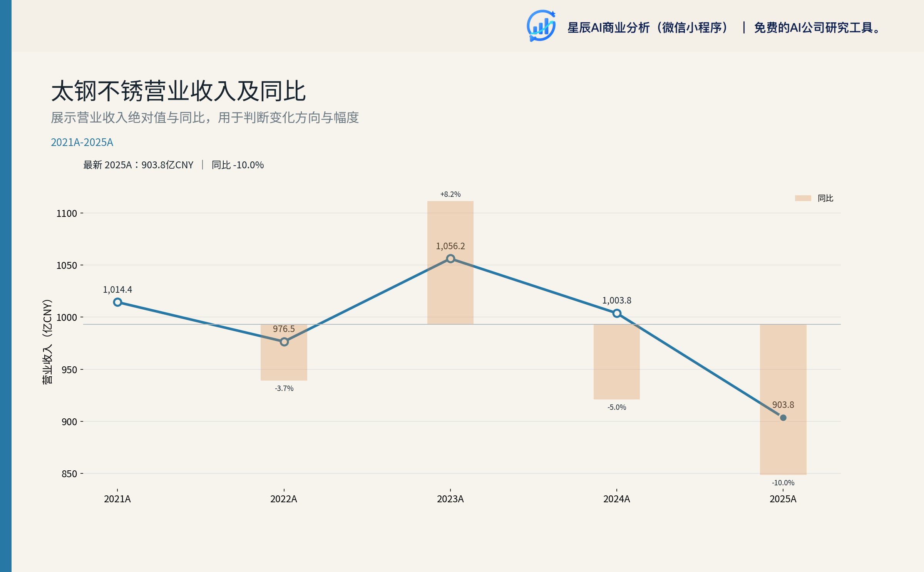Click the 850 y-axis tick label
Image resolution: width=924 pixels, height=572 pixels.
70,474
